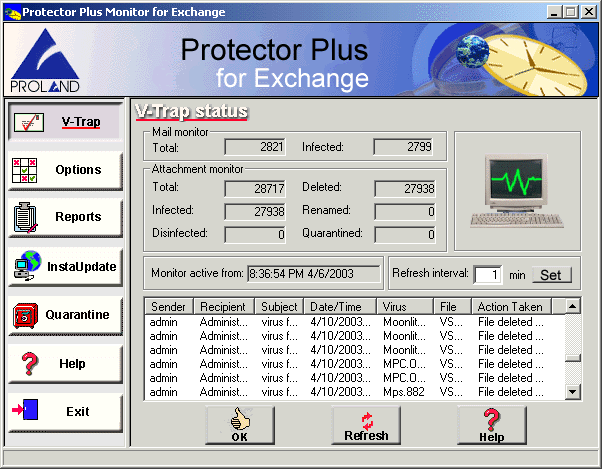Click Administ... recipient in fifth row
The height and width of the screenshot is (469, 602).
coord(224,378)
